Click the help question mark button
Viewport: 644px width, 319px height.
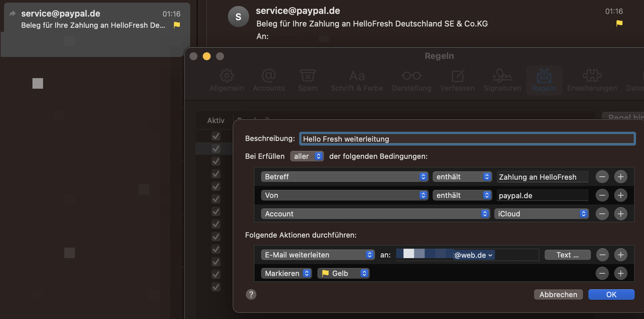tap(251, 295)
